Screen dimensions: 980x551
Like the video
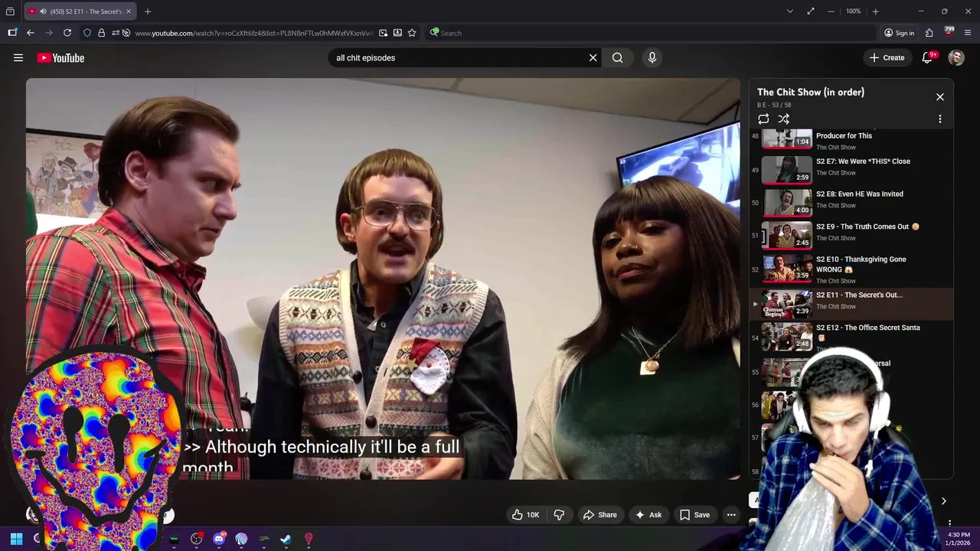pyautogui.click(x=525, y=515)
